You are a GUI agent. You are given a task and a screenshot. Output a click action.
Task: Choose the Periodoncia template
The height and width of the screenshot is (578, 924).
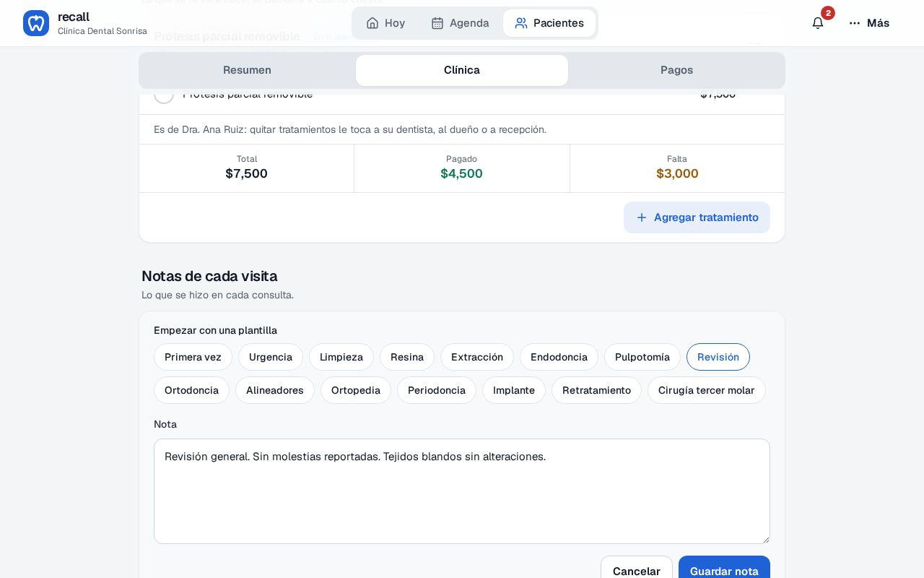click(x=437, y=390)
